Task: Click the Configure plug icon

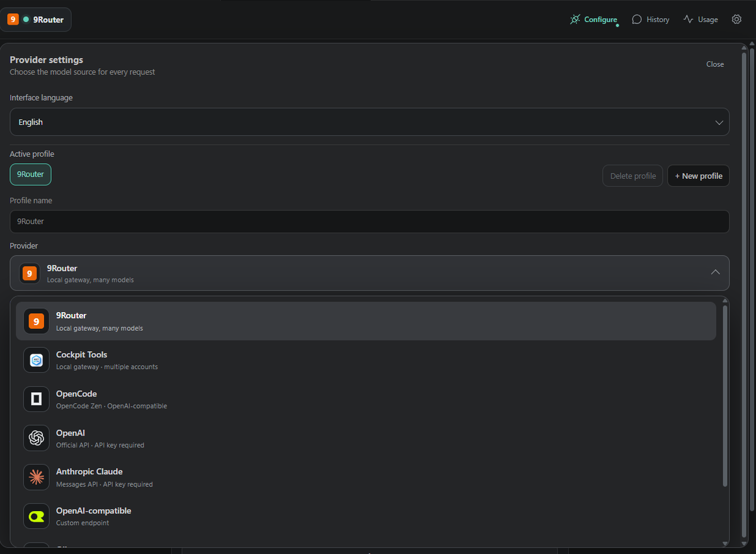Action: coord(575,20)
